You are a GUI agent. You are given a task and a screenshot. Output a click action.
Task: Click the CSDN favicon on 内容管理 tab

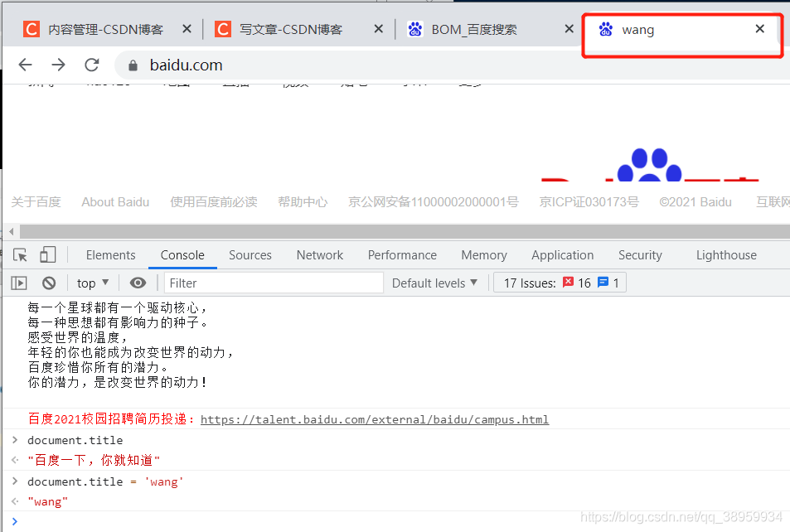tap(32, 29)
